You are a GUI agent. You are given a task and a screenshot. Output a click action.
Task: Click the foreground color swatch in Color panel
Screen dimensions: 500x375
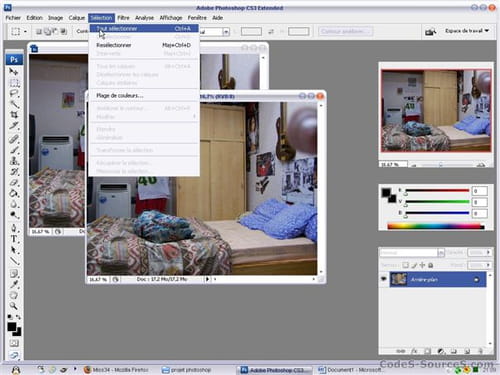point(386,192)
